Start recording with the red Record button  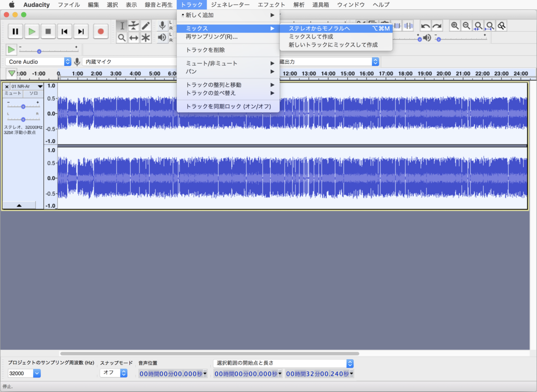click(101, 31)
